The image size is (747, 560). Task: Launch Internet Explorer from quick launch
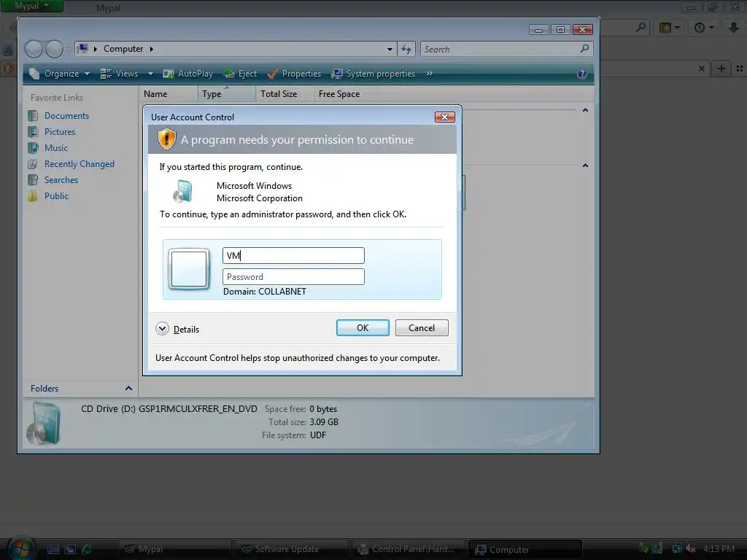tap(88, 549)
